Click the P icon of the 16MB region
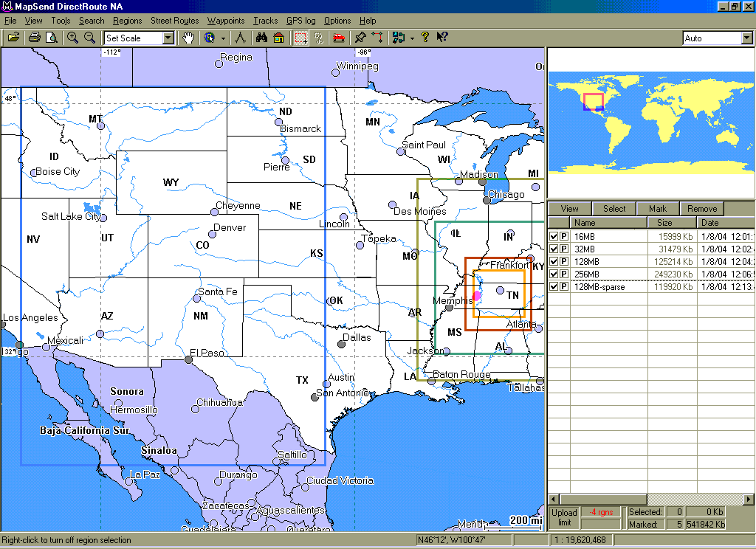756x549 pixels. tap(563, 237)
